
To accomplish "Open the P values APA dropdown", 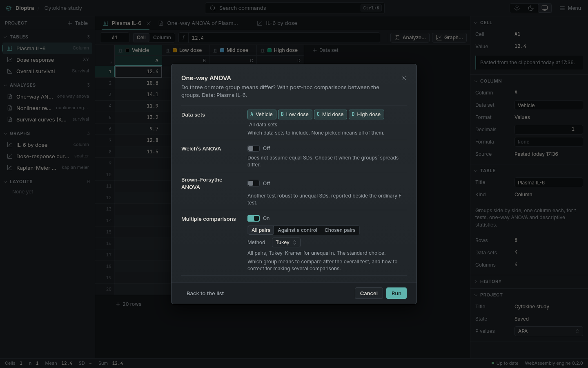I will 548,331.
